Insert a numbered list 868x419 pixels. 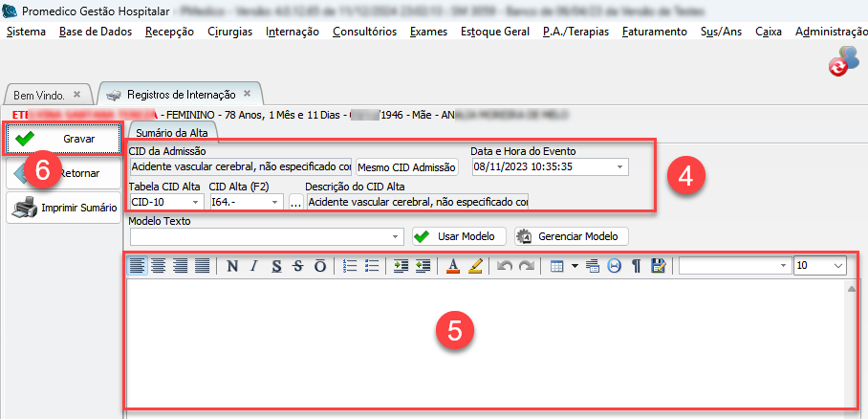pyautogui.click(x=350, y=266)
